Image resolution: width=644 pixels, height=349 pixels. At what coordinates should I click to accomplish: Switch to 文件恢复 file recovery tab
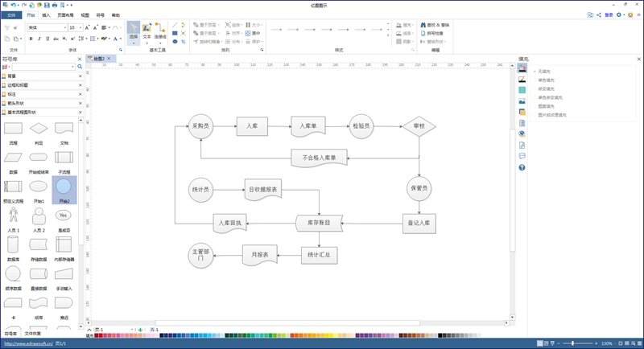(32, 334)
